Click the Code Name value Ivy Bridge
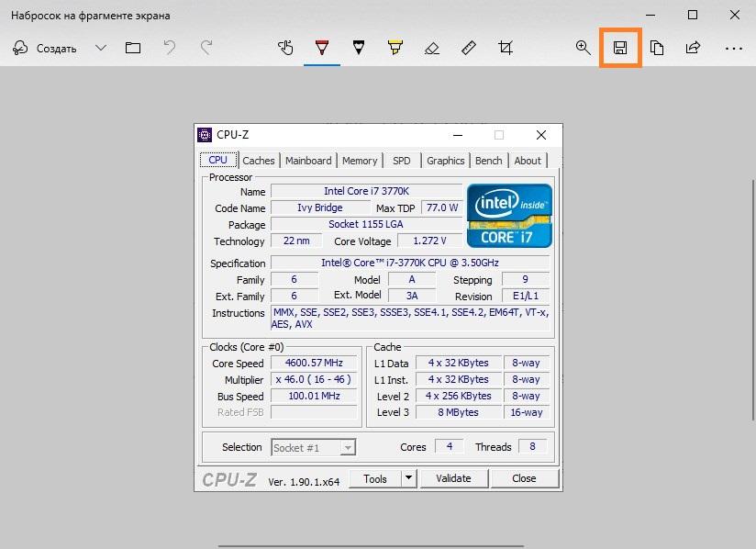756x549 pixels. pyautogui.click(x=320, y=207)
